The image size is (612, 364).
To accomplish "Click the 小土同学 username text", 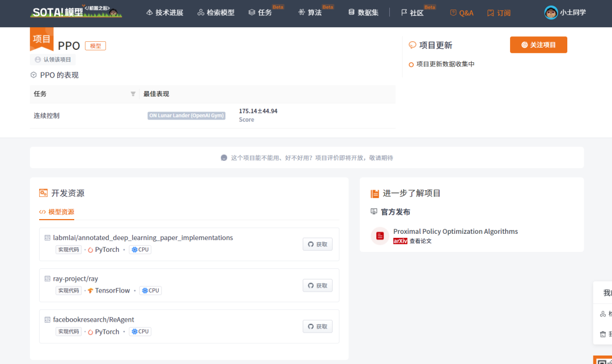I will [x=572, y=12].
